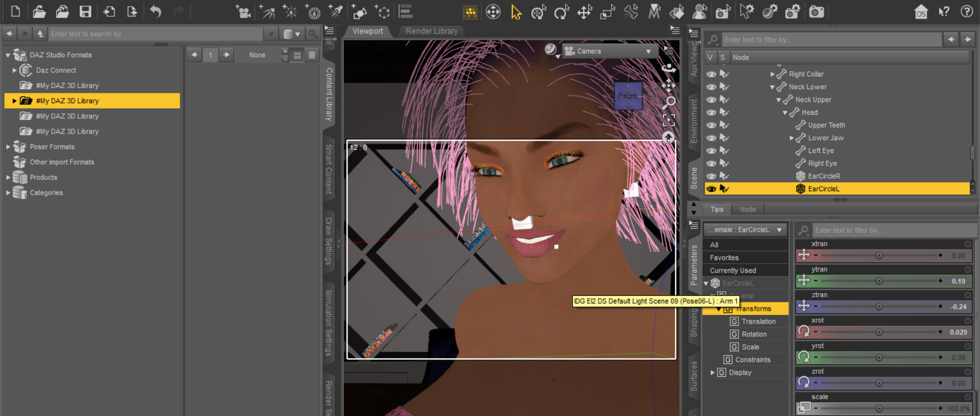980x416 pixels.
Task: Select the Scale tool in toolbar
Action: (607, 12)
